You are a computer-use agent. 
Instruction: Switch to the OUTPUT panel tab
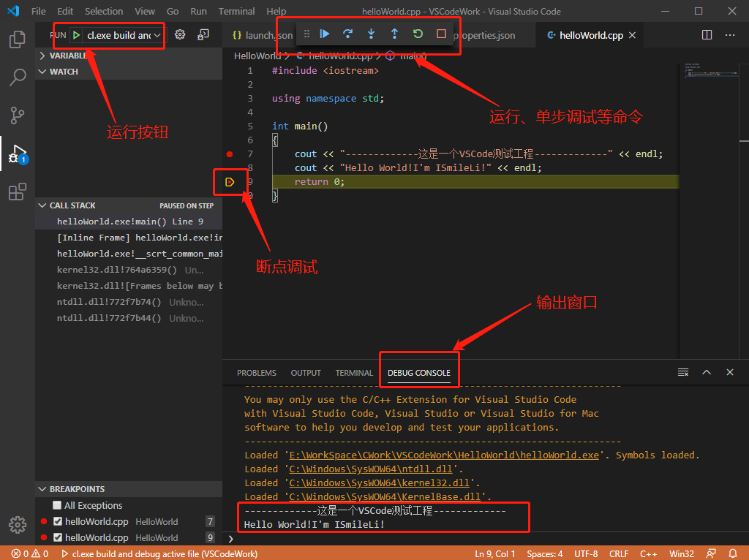[306, 372]
